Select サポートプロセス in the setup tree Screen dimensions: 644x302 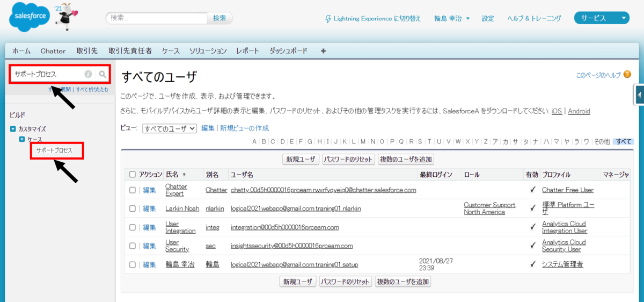(54, 150)
